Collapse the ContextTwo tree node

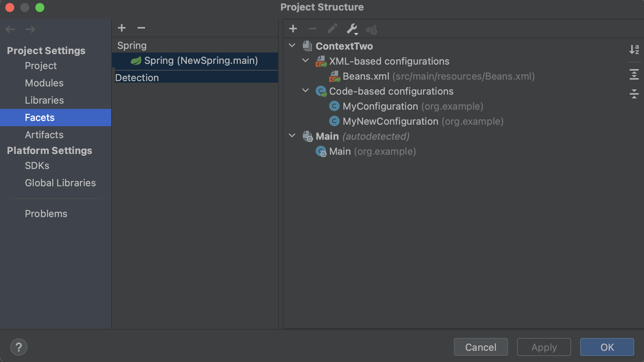coord(292,46)
